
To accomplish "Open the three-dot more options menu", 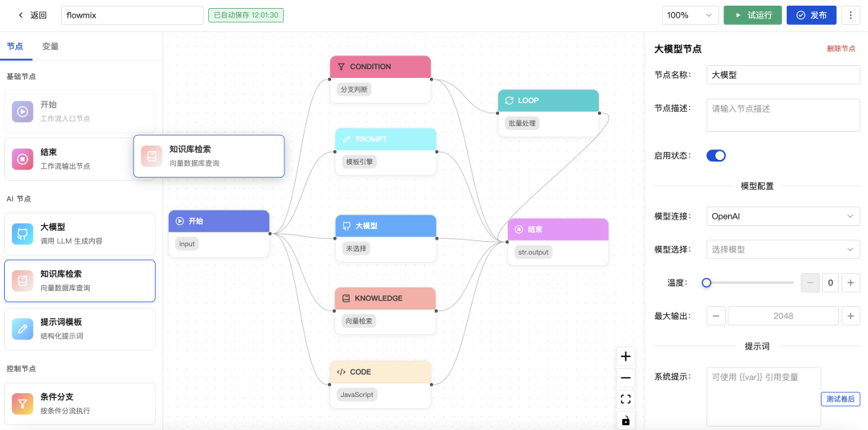I will (x=850, y=15).
